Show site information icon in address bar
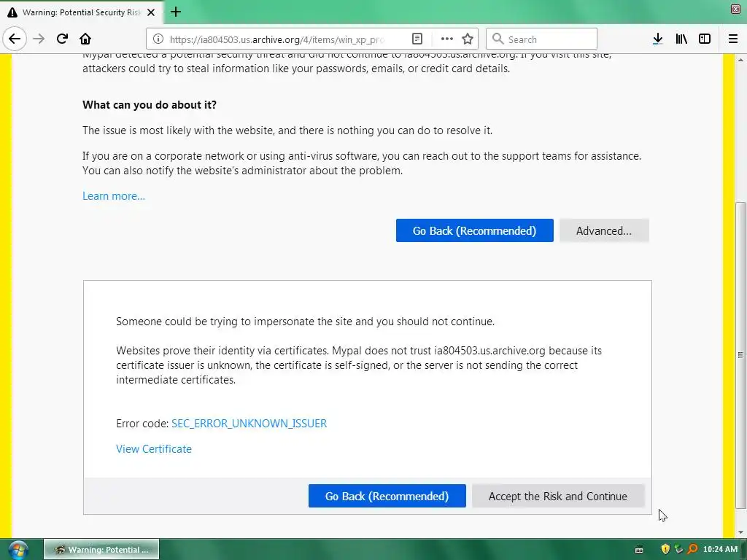The width and height of the screenshot is (747, 560). 158,39
